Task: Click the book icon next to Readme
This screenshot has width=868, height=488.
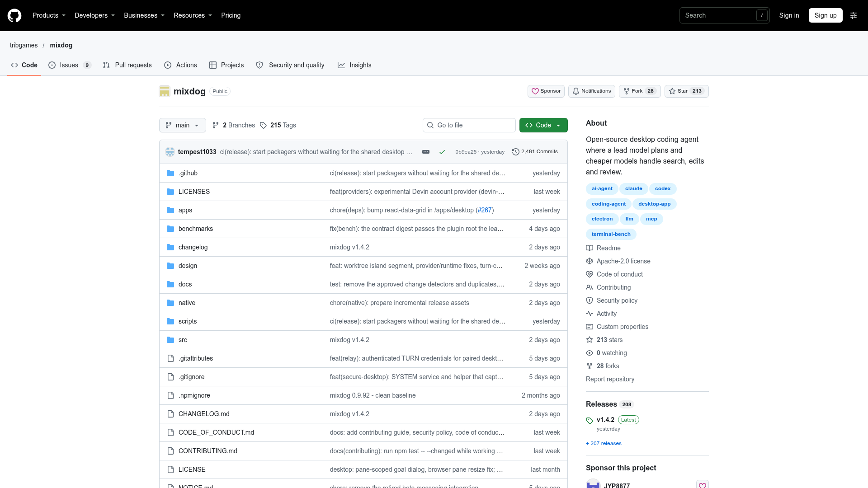Action: [590, 248]
